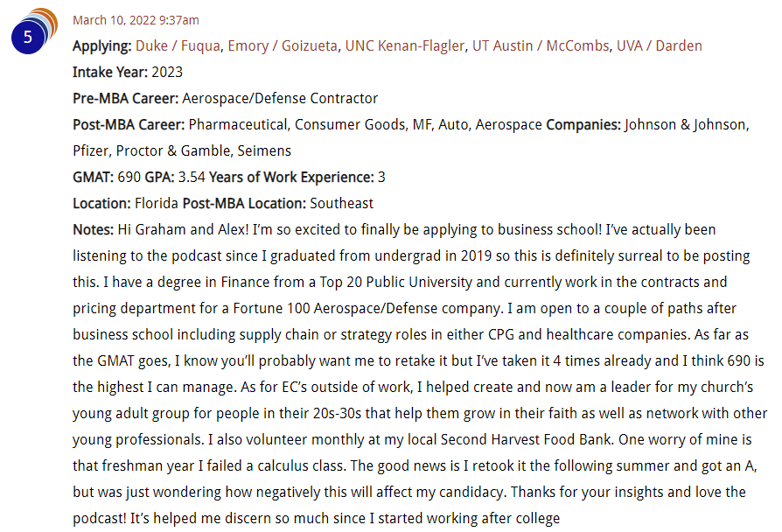Screen dimensions: 782x532
Task: Click the bold Companies label
Action: click(x=583, y=125)
